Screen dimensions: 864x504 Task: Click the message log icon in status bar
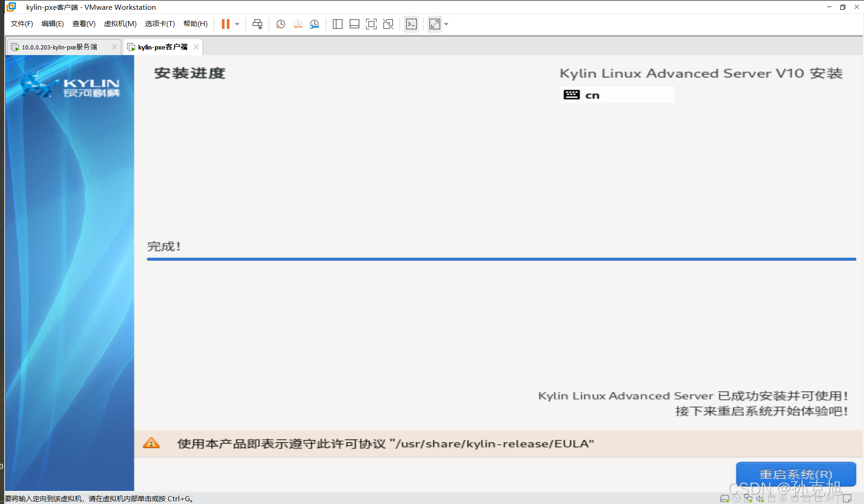pos(847,498)
